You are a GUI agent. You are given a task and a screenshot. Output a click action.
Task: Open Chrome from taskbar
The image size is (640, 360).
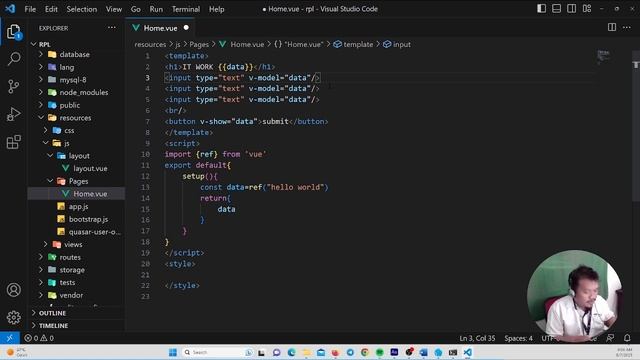(365, 352)
